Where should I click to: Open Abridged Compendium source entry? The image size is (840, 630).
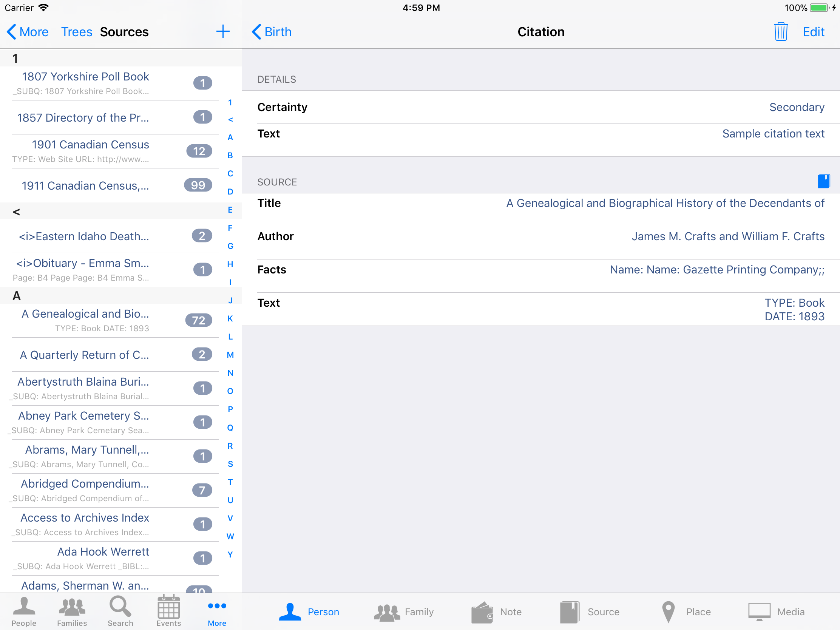pyautogui.click(x=85, y=490)
